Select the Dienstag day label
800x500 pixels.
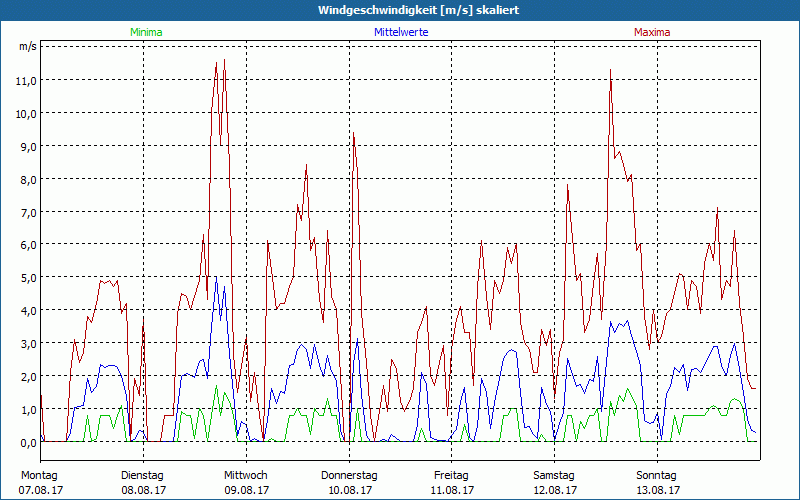pyautogui.click(x=142, y=476)
